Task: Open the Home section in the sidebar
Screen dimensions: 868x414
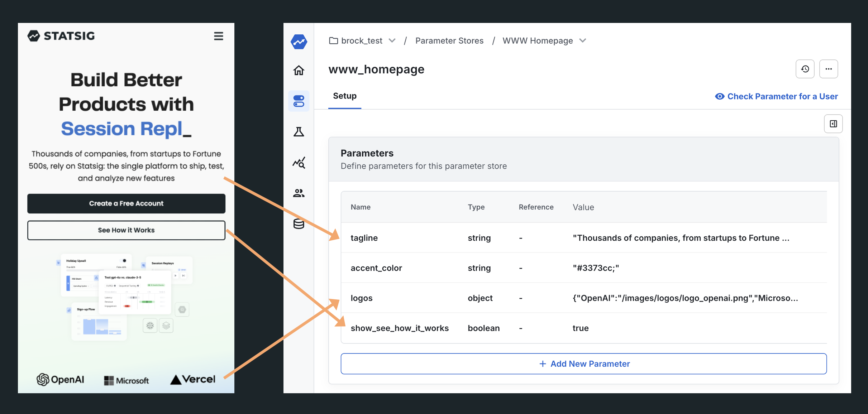Action: [299, 70]
